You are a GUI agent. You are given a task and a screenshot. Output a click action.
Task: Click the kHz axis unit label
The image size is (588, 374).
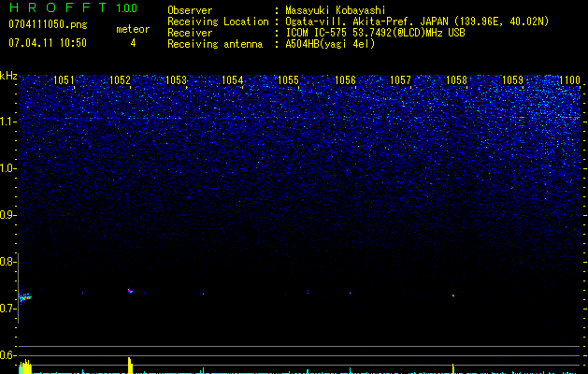8,76
